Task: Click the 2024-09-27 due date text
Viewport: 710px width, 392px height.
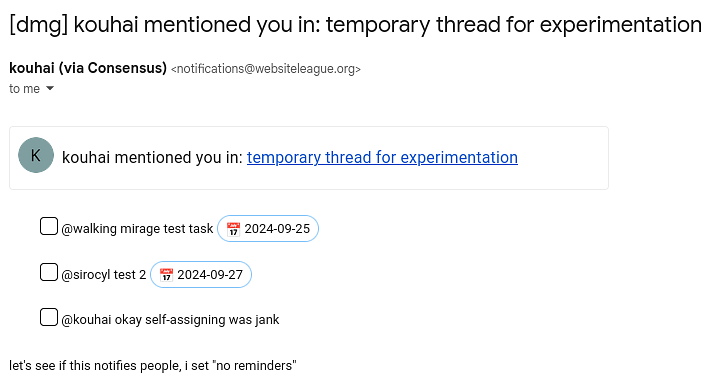Action: [x=210, y=275]
